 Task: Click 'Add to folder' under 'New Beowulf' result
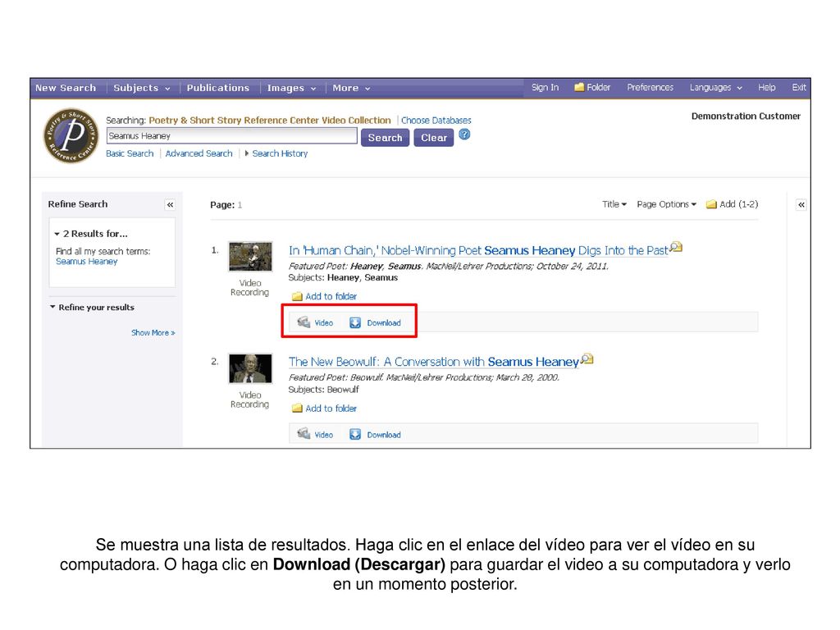[x=331, y=409]
